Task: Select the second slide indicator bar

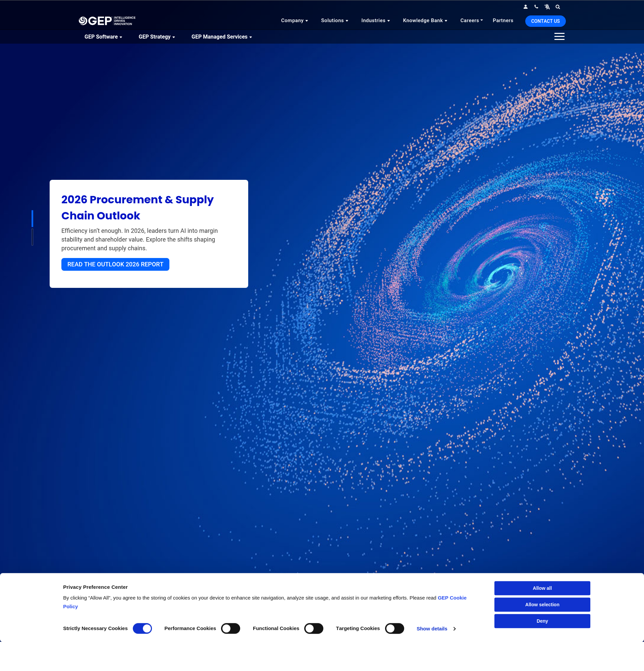Action: tap(33, 237)
